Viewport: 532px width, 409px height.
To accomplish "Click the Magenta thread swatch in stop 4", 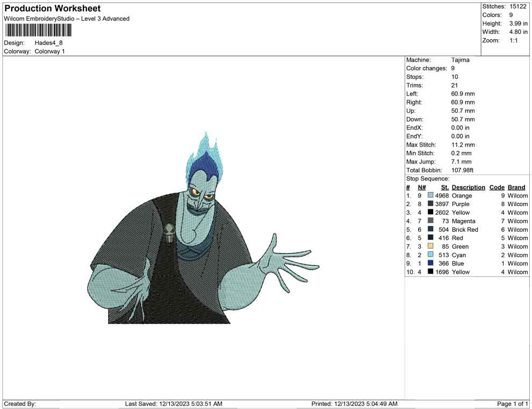I will 430,221.
